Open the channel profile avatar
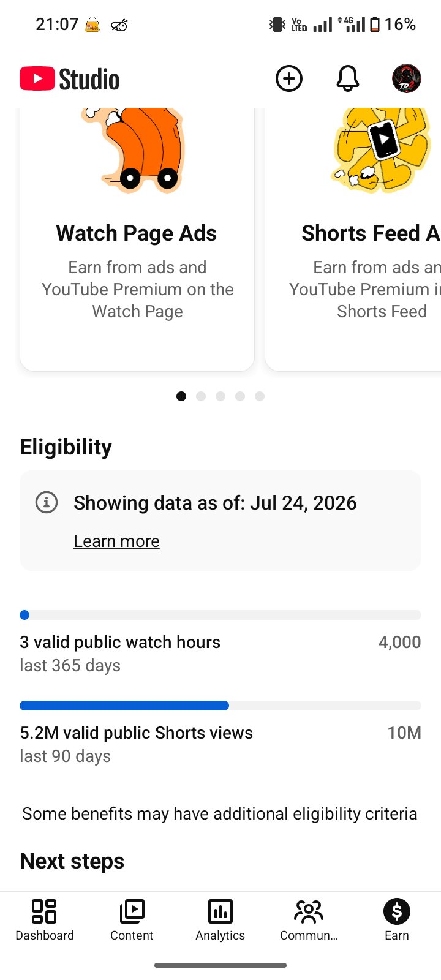This screenshot has height=980, width=441. [x=406, y=78]
